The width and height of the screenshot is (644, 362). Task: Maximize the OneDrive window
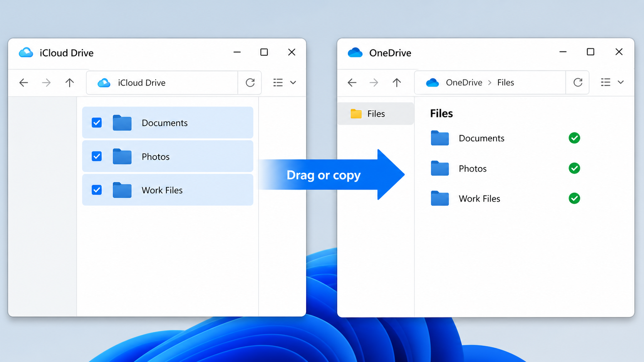click(x=590, y=52)
